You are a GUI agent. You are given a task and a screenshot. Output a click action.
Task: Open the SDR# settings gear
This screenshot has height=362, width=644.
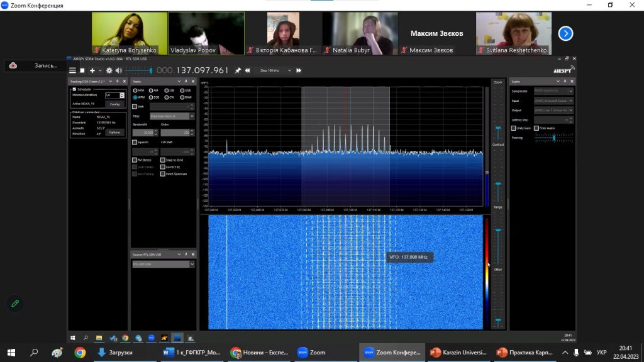[109, 70]
